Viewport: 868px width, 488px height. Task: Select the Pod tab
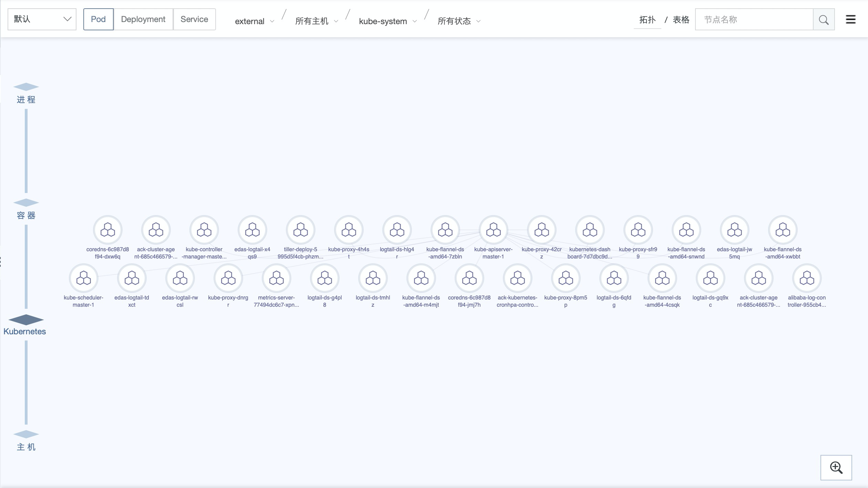(x=98, y=19)
